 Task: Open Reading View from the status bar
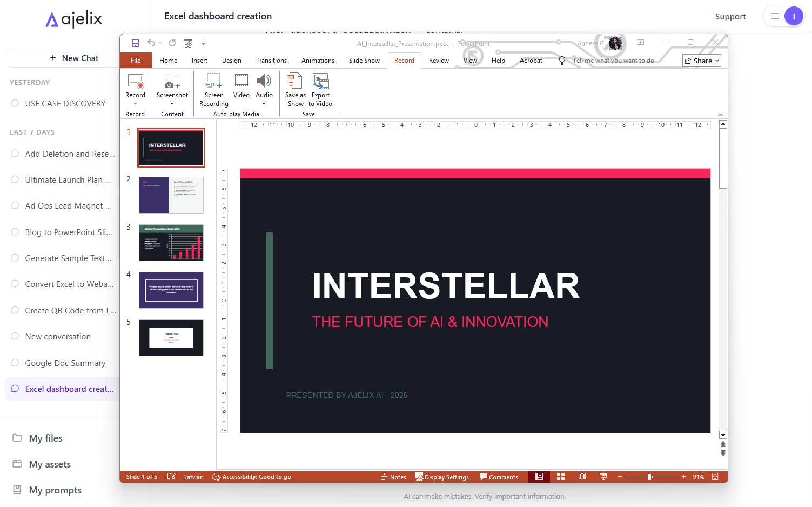tap(582, 477)
